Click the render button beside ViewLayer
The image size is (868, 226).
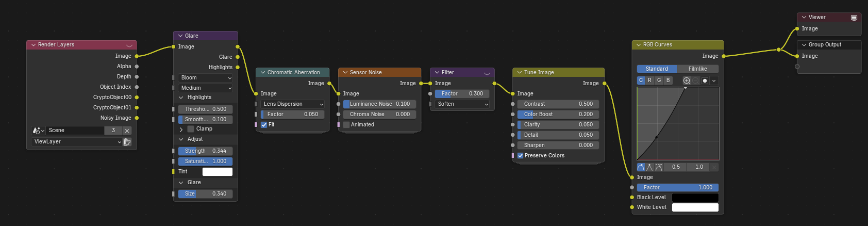click(x=127, y=142)
